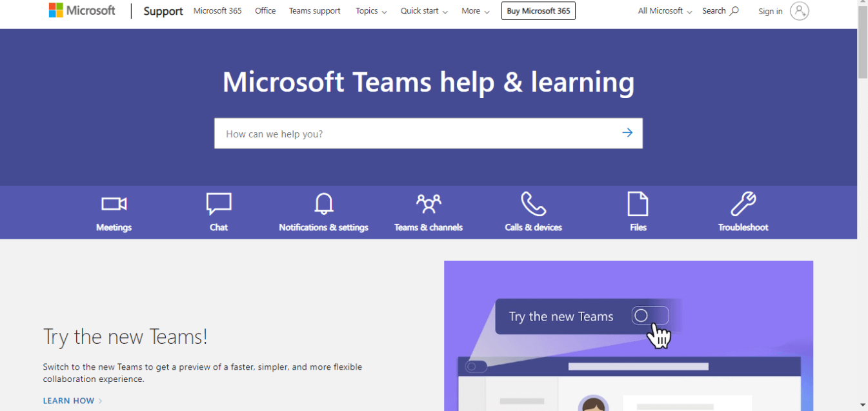Screen dimensions: 868x411
Task: Click the Try the new Teams illustration
Action: (629, 336)
